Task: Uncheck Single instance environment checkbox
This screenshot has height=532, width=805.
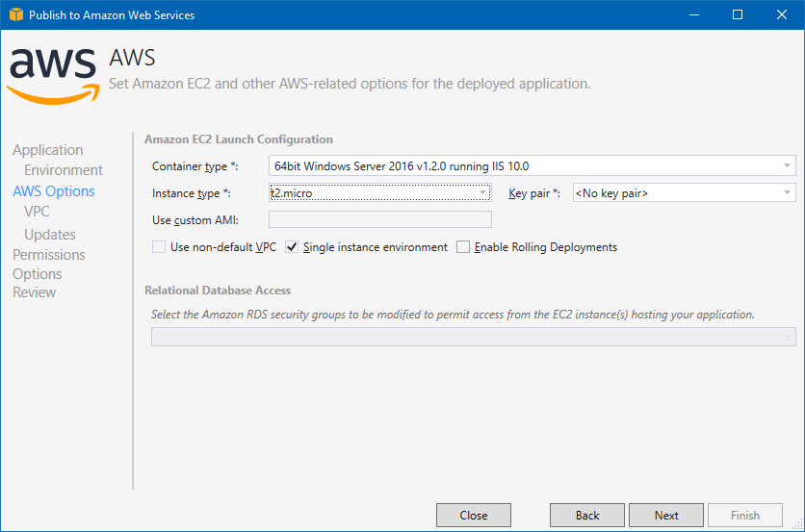Action: (x=292, y=247)
